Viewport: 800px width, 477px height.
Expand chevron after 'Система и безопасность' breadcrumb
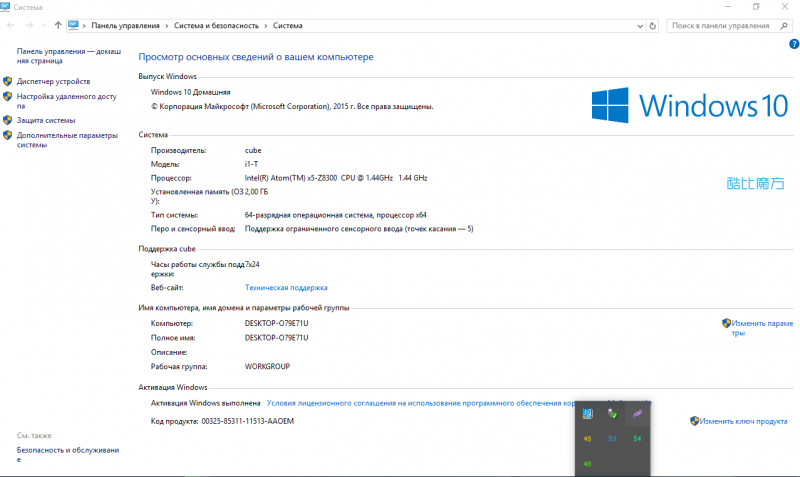coord(266,26)
